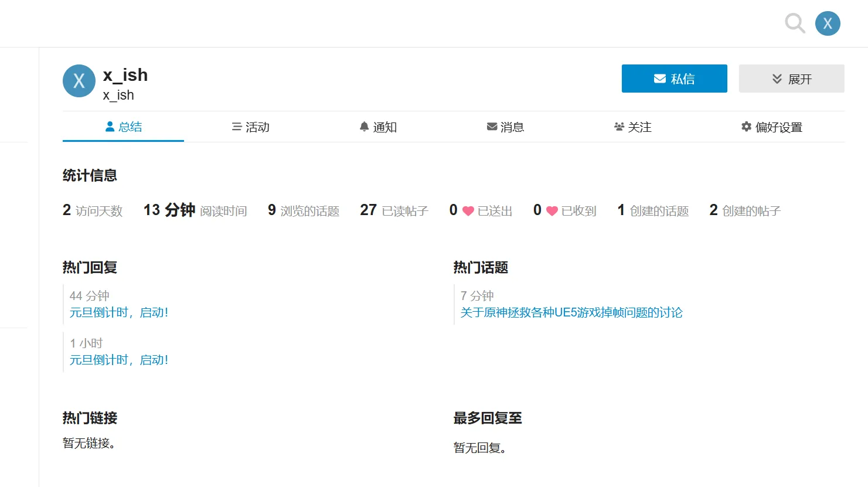Click the 2 创建的帖子 statistic
The height and width of the screenshot is (487, 868).
745,210
